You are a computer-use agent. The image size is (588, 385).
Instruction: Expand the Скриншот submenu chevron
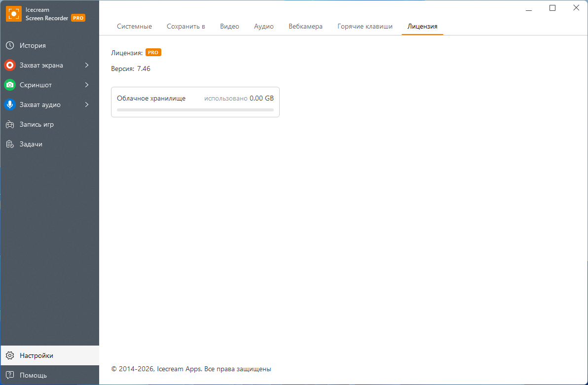tap(87, 85)
